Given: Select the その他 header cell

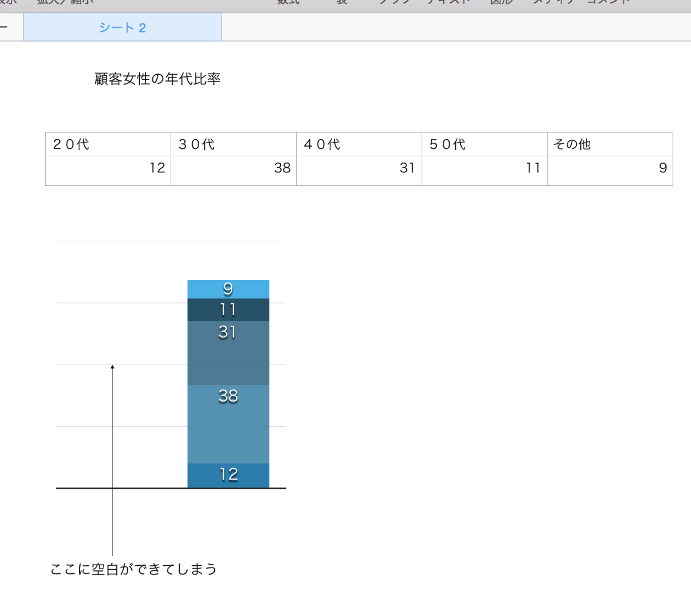Looking at the screenshot, I should coord(610,144).
